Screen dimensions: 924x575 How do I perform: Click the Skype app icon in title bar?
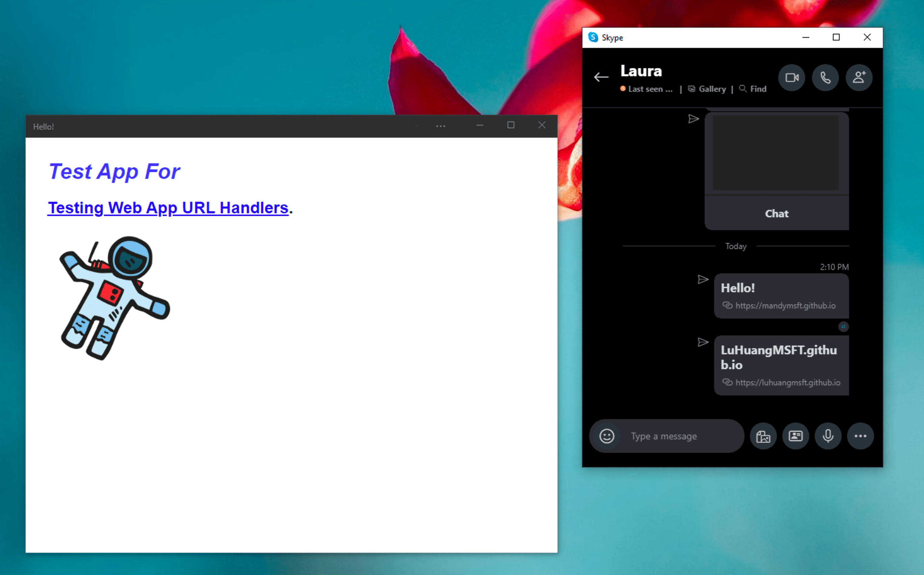[594, 38]
